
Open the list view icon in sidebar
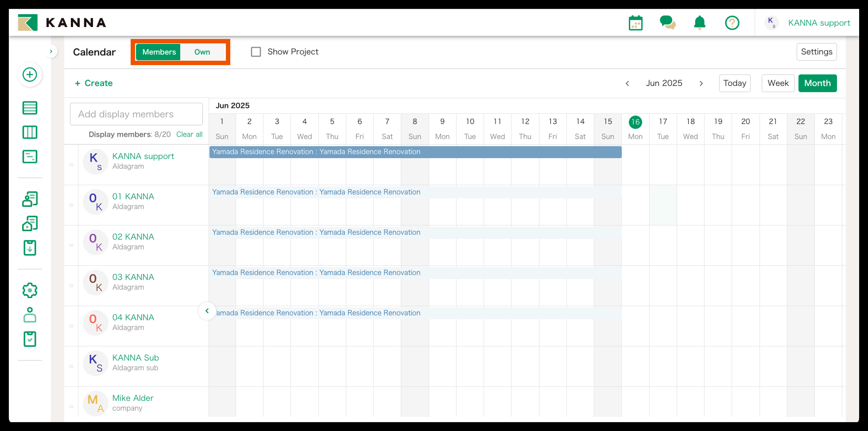pyautogui.click(x=30, y=108)
